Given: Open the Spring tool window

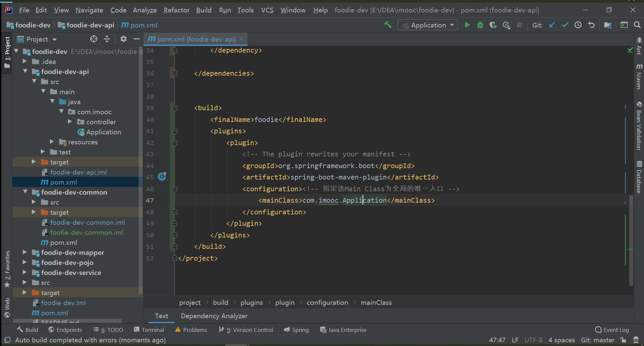Looking at the screenshot, I should click(296, 330).
